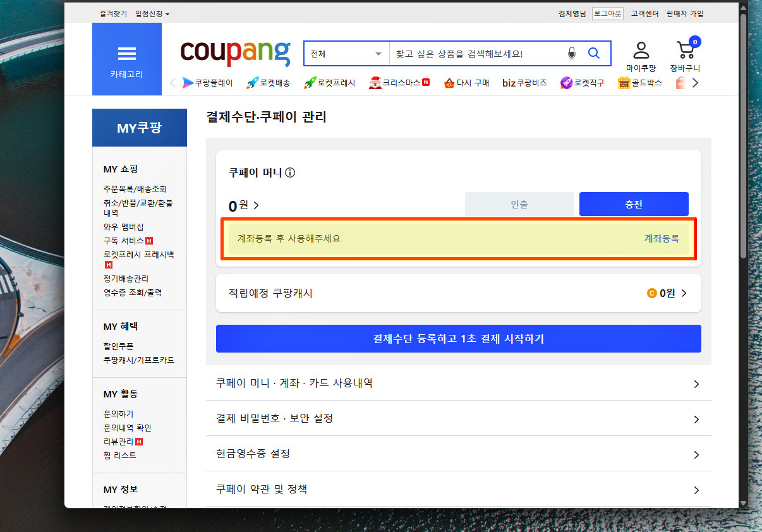Expand 적립예정 쿠팡캐시 row chevron
762x532 pixels.
point(684,293)
